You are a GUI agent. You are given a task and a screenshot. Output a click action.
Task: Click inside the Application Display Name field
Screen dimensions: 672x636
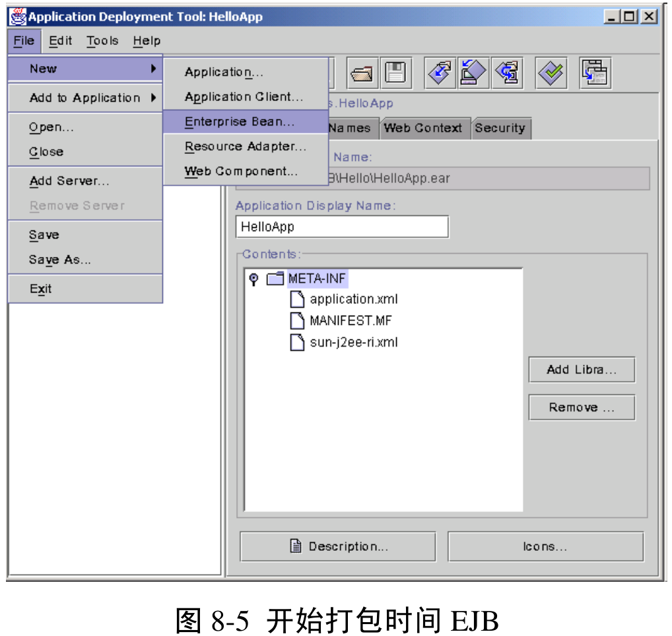[x=341, y=227]
